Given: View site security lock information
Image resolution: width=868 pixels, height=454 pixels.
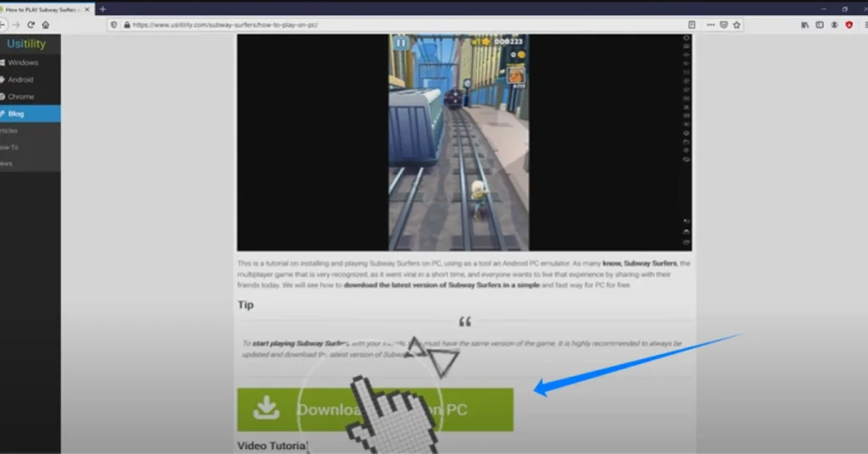Looking at the screenshot, I should 127,25.
